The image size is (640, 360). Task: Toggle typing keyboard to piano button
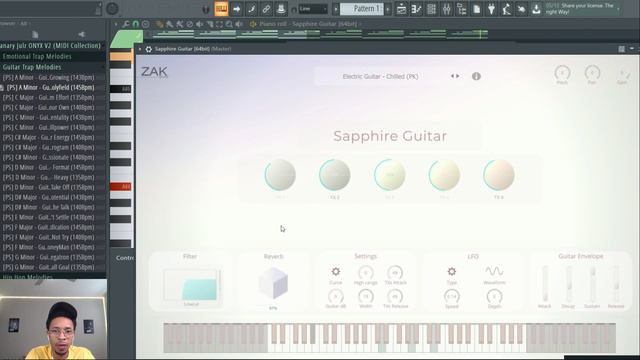221,9
